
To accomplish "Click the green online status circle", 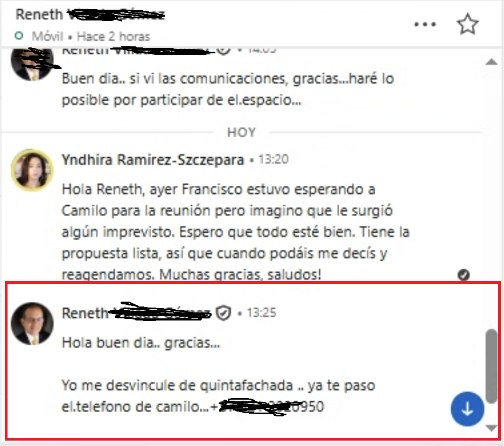I will [19, 36].
